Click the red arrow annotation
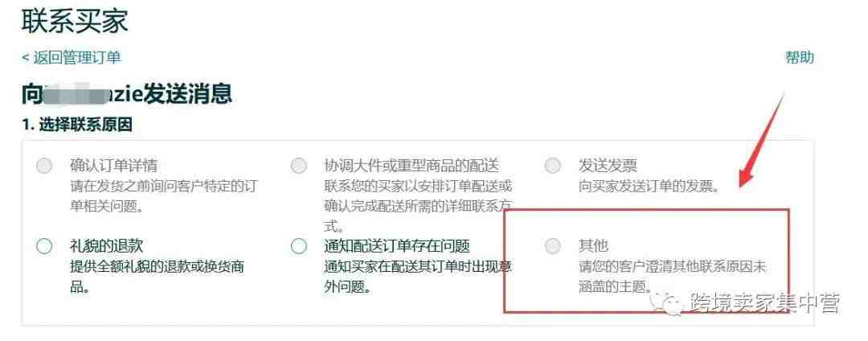The width and height of the screenshot is (868, 341). click(x=762, y=142)
